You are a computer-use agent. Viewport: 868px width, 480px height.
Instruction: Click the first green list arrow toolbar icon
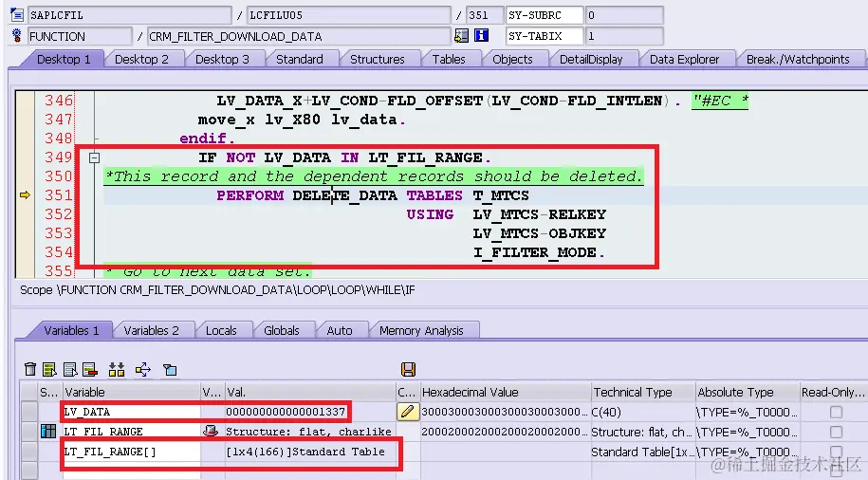click(x=49, y=369)
